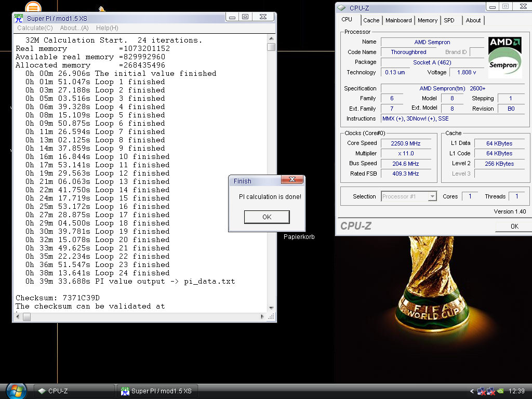Screen dimensions: 532x399
Task: Maximize the Super PI window
Action: [x=245, y=17]
